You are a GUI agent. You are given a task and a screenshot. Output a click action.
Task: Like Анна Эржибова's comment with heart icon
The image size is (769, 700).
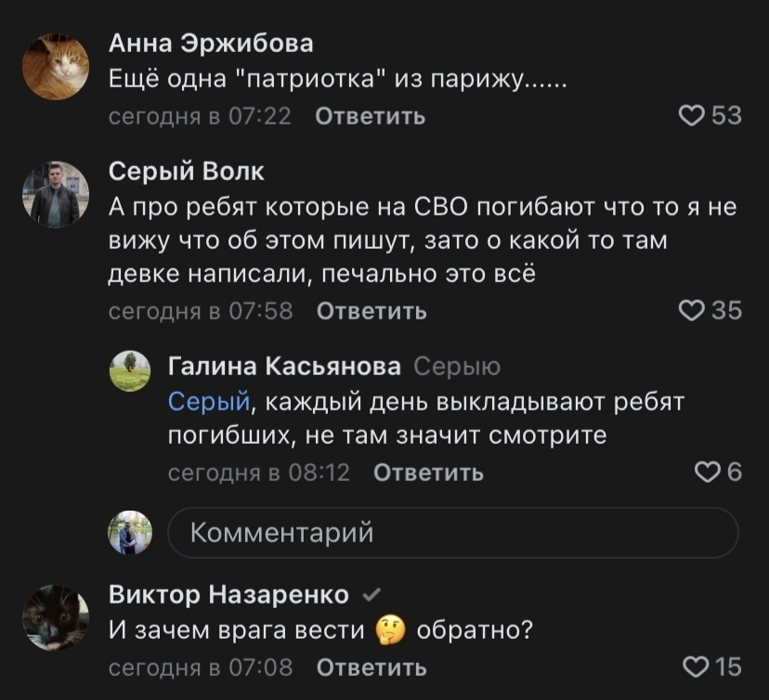[691, 115]
